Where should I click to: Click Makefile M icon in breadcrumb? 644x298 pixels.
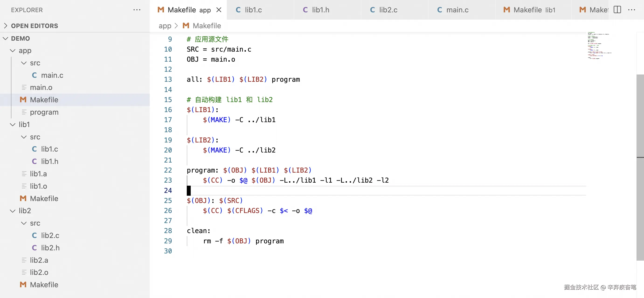186,25
